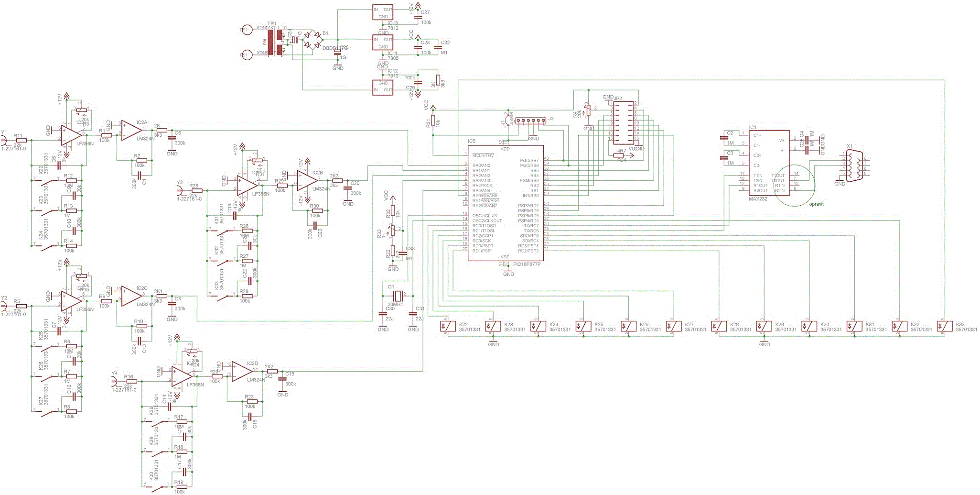980x495 pixels.
Task: Select the K33 relay coil symbol
Action: [x=945, y=326]
